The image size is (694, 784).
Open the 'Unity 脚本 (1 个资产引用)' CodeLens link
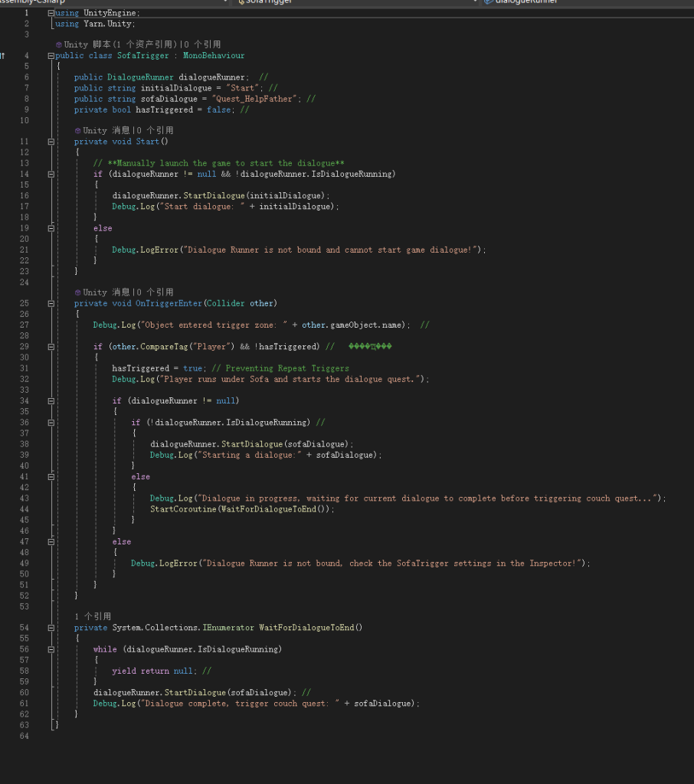pos(120,44)
